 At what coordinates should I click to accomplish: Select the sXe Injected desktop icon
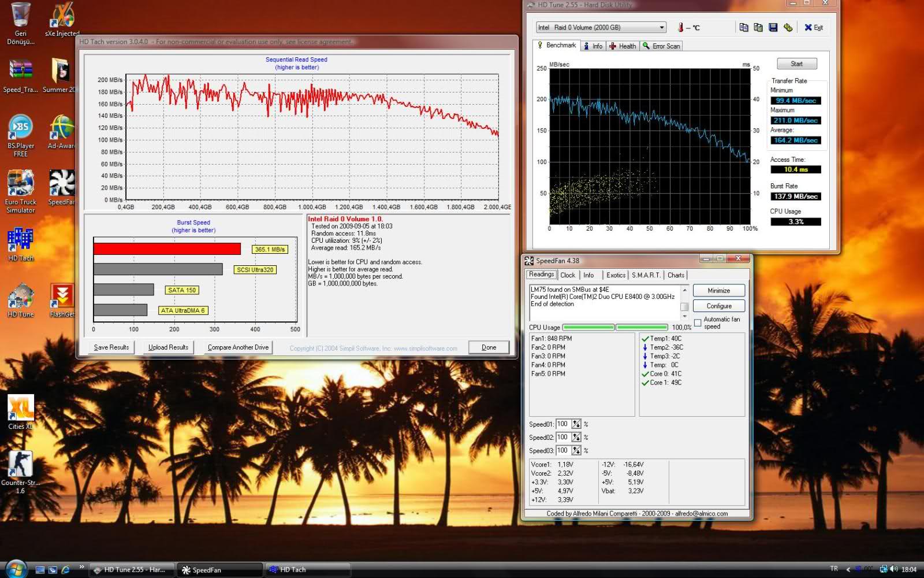point(62,19)
